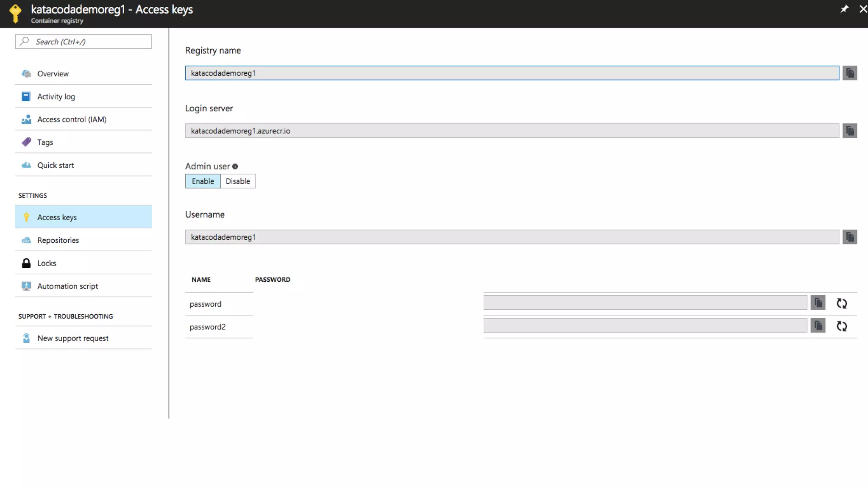The image size is (868, 488).
Task: Copy the password2 value
Action: (x=818, y=326)
